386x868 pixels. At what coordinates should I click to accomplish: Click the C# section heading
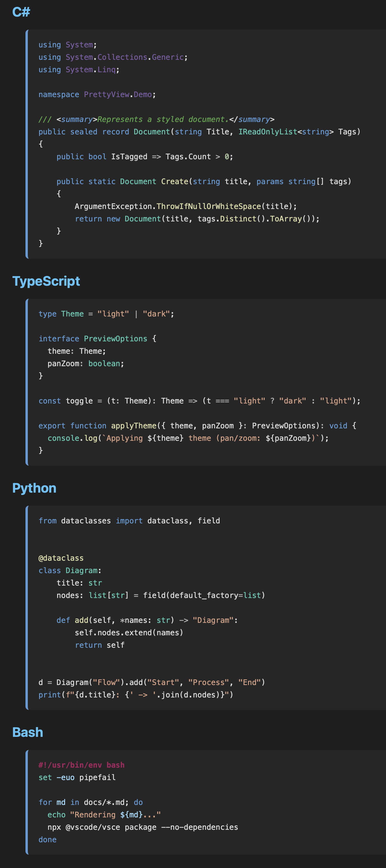[21, 12]
